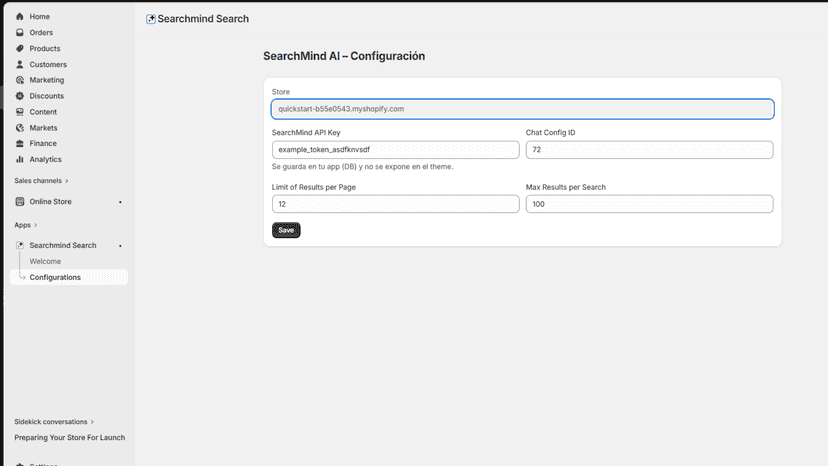
Task: Click the Content icon in sidebar
Action: (20, 111)
